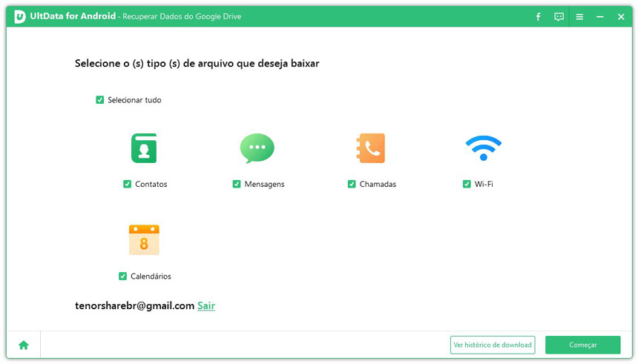
Task: Click the Wi-Fi signal icon
Action: (x=484, y=148)
